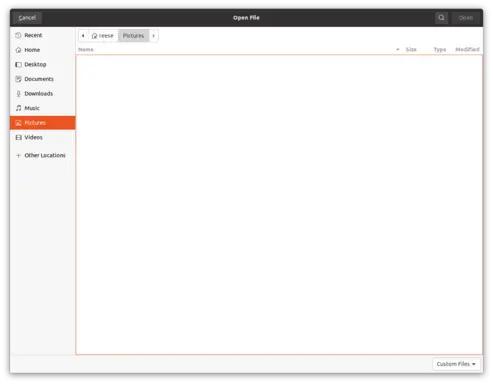Screen dimensions: 493x384
Task: Open the Recent sidebar location
Action: 43,35
